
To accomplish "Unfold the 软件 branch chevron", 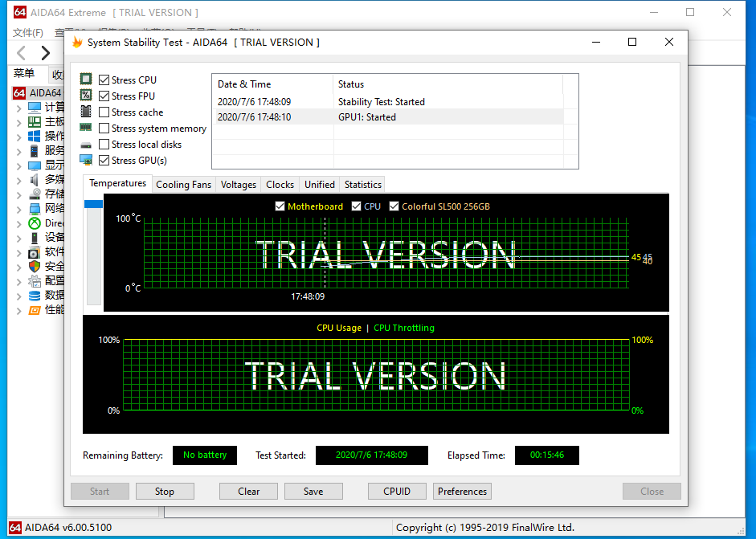I will [18, 252].
